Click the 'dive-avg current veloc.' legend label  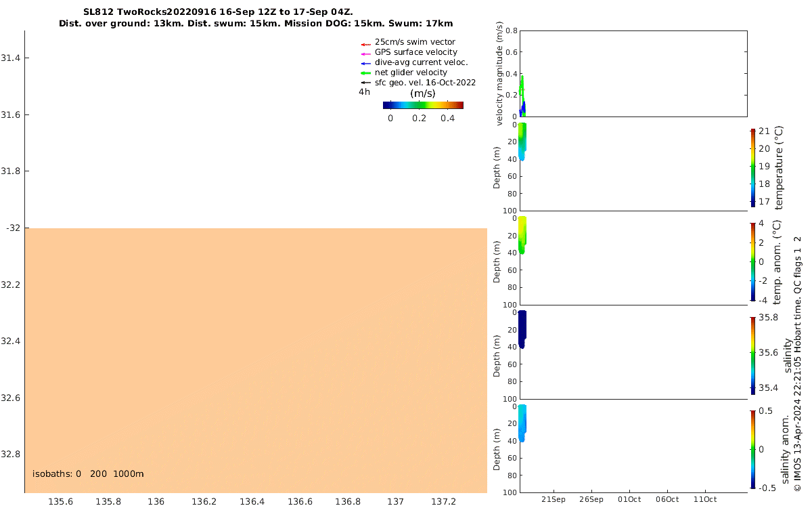(422, 62)
